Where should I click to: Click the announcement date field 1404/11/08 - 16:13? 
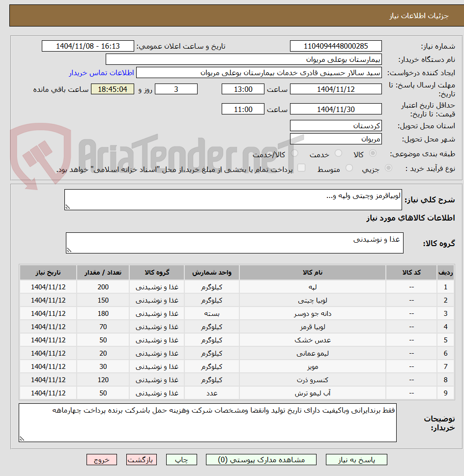coord(88,46)
